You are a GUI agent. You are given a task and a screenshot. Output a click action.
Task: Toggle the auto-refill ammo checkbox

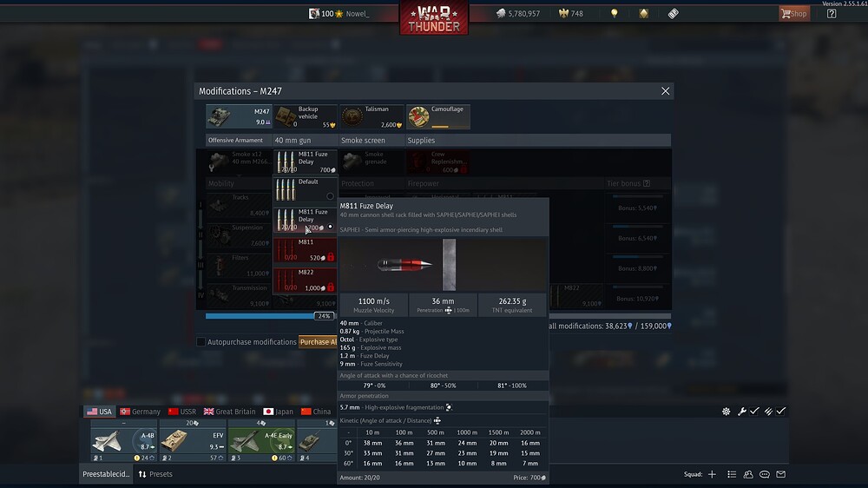[780, 411]
